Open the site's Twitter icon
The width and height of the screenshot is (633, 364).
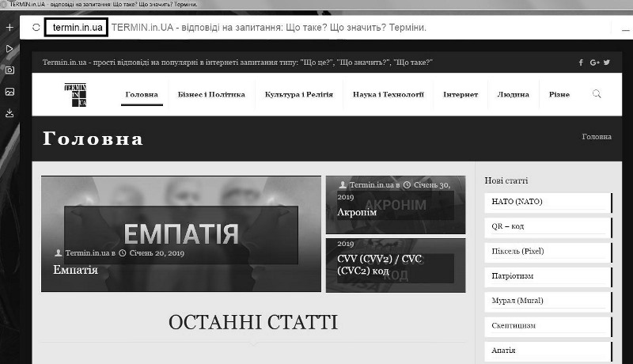606,63
